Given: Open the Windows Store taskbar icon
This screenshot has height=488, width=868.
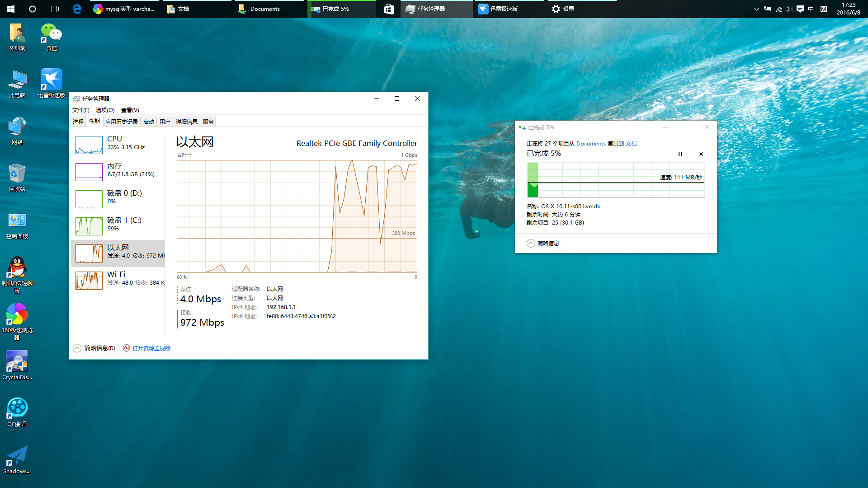Looking at the screenshot, I should click(389, 9).
